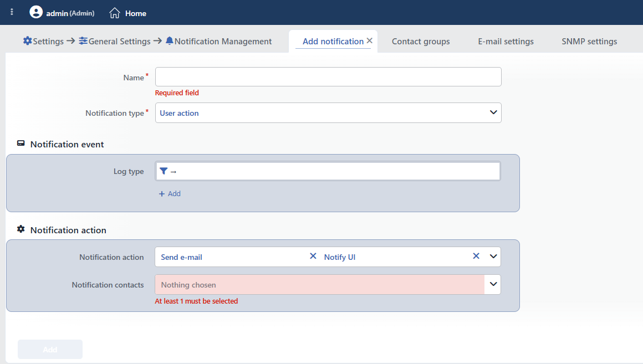Image resolution: width=643 pixels, height=364 pixels.
Task: Click the Notification event section icon
Action: [21, 143]
